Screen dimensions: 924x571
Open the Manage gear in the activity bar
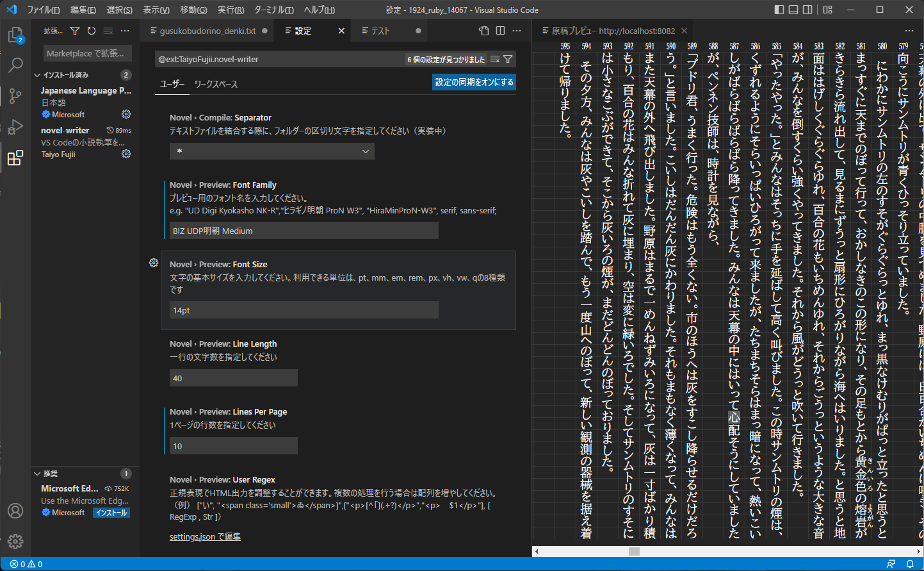click(x=15, y=542)
